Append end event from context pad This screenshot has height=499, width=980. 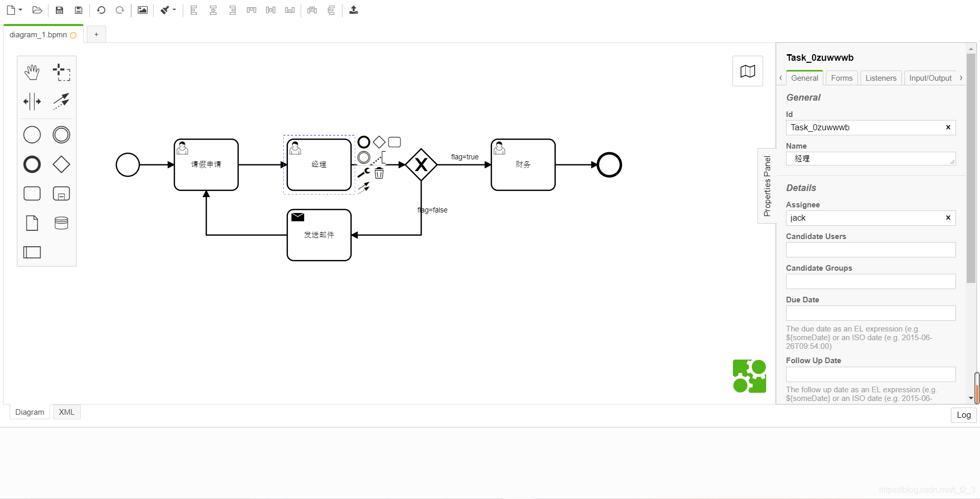pyautogui.click(x=364, y=142)
